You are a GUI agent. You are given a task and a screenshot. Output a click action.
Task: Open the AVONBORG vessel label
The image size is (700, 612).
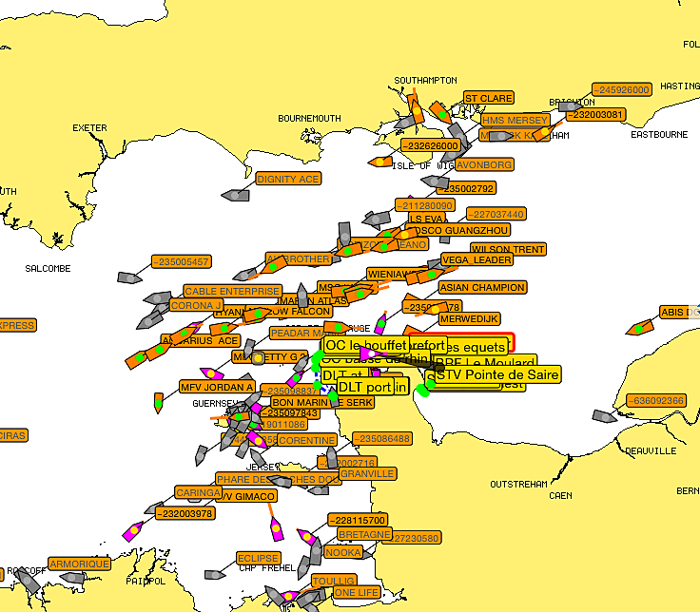click(484, 164)
